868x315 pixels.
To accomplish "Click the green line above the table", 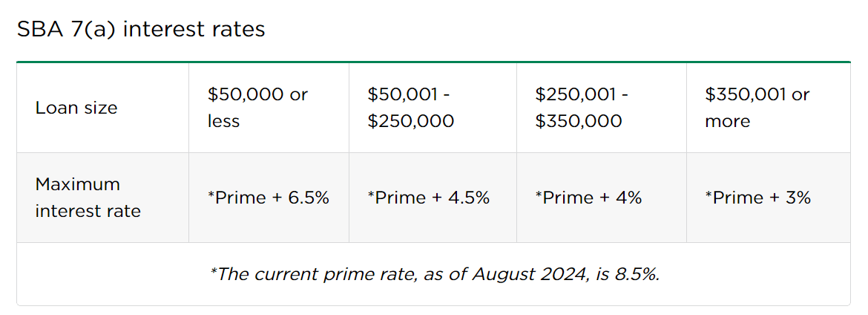I will (433, 62).
